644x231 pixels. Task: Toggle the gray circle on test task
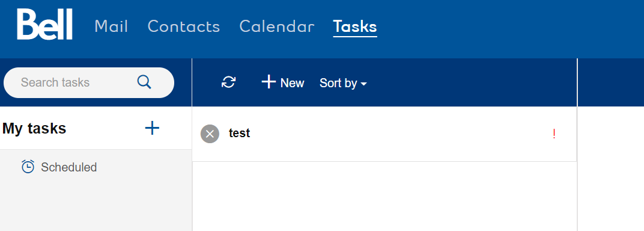pos(210,134)
